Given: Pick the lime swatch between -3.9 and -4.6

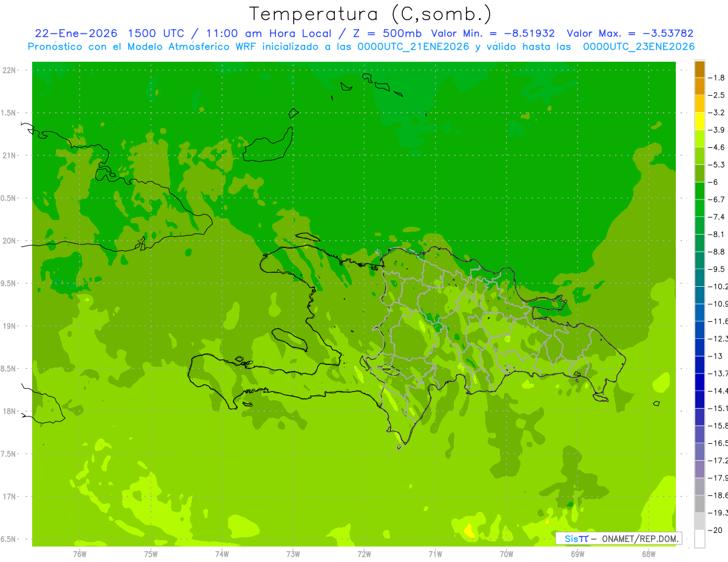Looking at the screenshot, I should pos(699,139).
